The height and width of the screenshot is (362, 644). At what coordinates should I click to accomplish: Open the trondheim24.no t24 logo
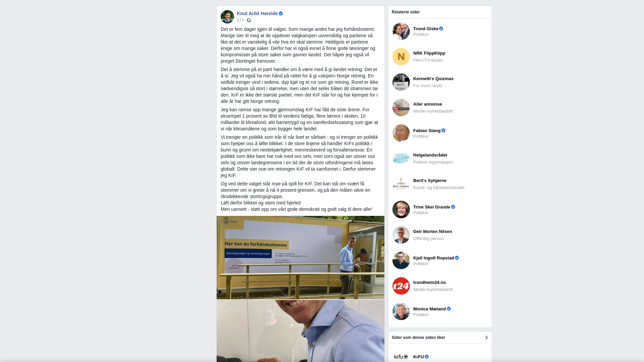401,286
